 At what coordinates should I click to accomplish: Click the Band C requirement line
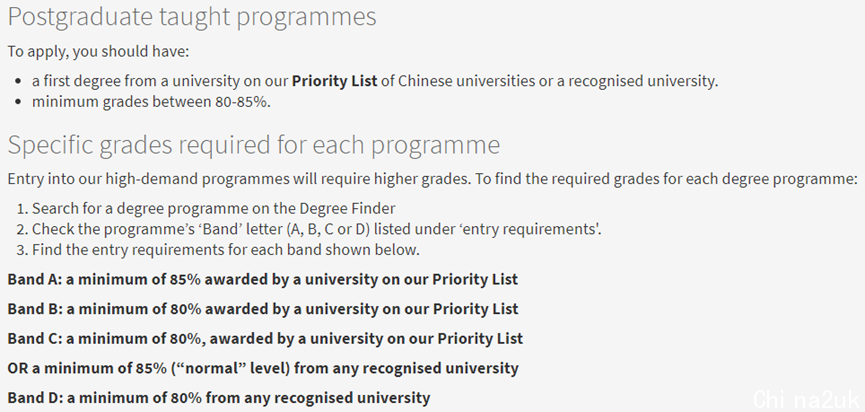(265, 338)
